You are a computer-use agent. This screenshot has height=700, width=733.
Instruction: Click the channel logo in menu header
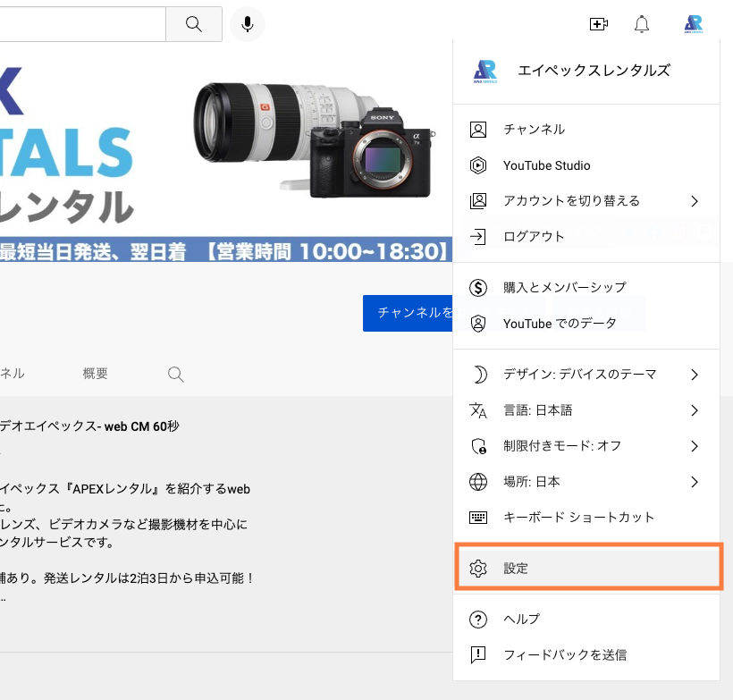[485, 72]
